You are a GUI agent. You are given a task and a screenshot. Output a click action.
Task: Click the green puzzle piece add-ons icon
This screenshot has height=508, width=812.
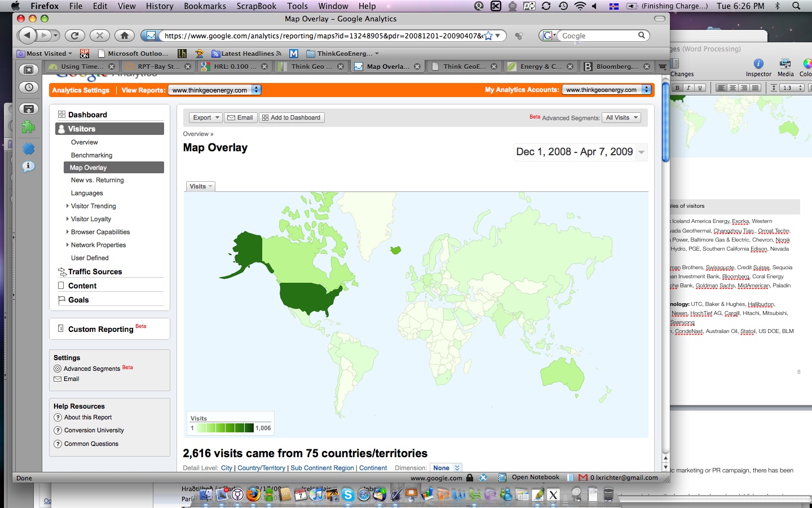pyautogui.click(x=29, y=127)
